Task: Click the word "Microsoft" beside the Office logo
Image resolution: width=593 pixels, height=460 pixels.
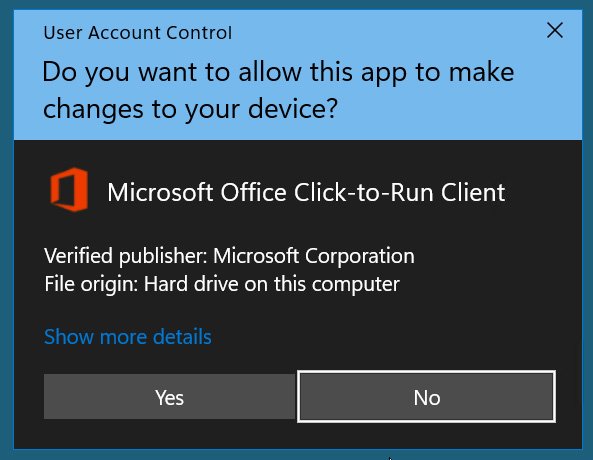Action: [160, 192]
